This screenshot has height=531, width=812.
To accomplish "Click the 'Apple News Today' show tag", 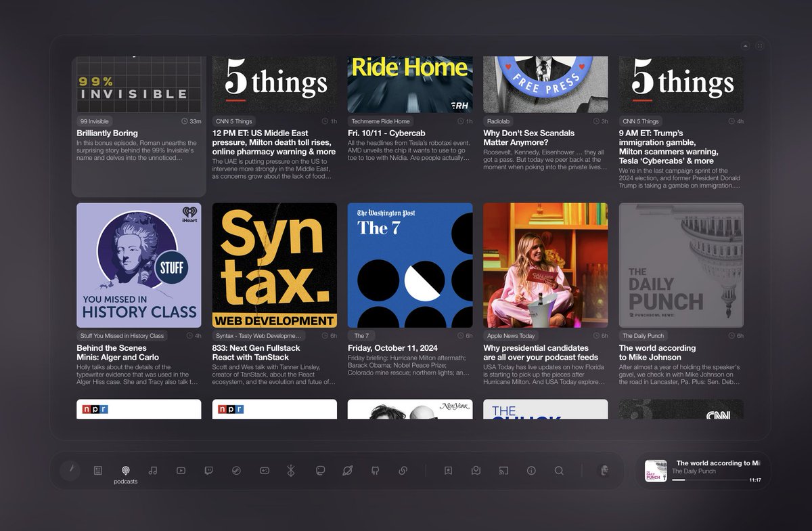I will [510, 336].
